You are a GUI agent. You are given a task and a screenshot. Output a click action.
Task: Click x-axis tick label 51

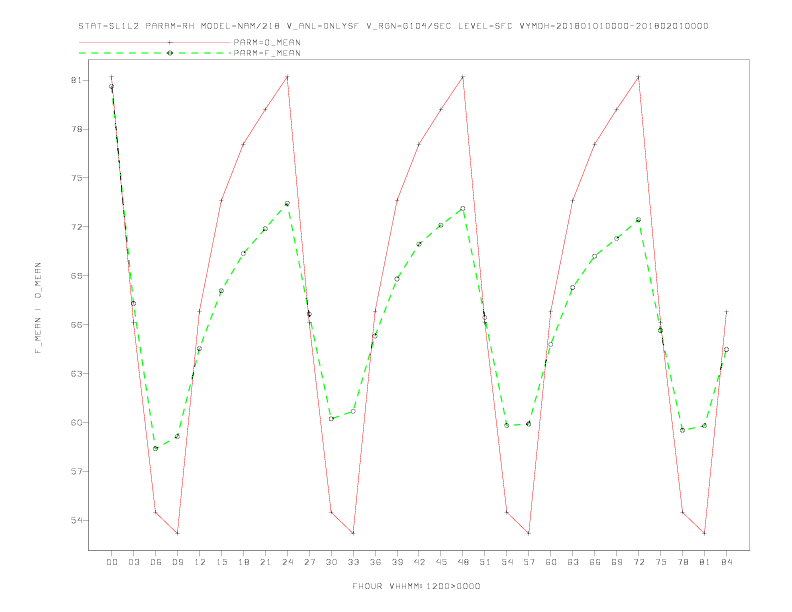coord(485,562)
